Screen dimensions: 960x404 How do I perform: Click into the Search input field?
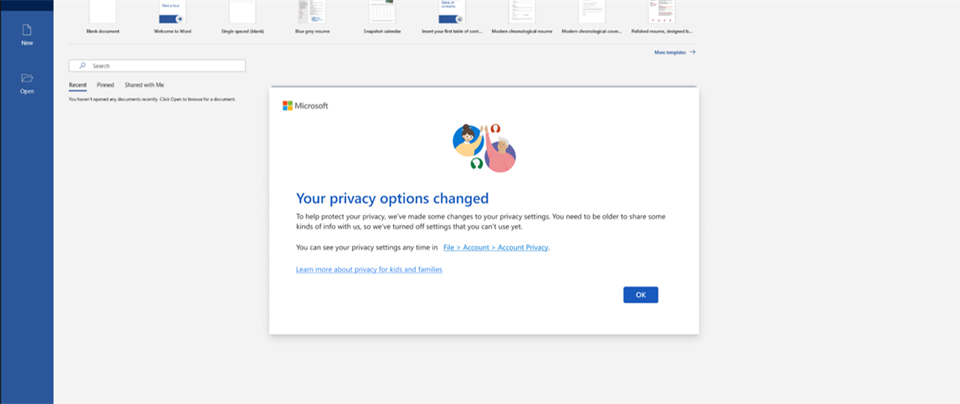point(157,65)
